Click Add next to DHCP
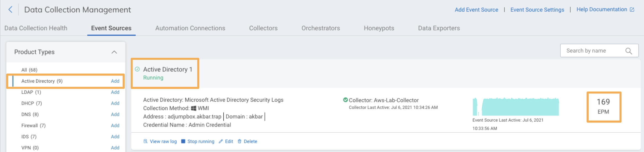The height and width of the screenshot is (152, 644). click(115, 103)
